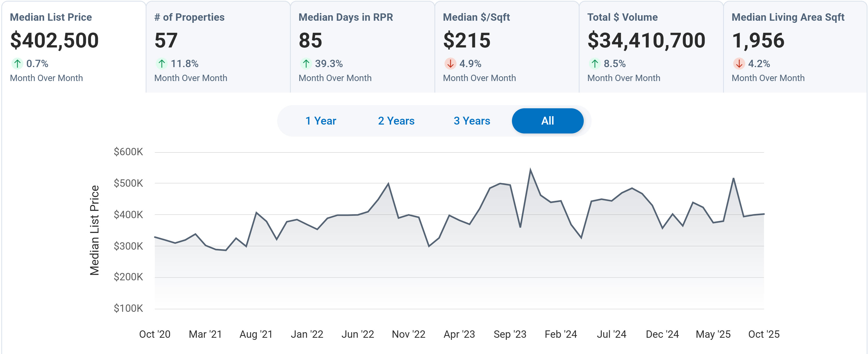Click up arrow icon beside 11.8%
The width and height of the screenshot is (868, 354).
[x=162, y=63]
